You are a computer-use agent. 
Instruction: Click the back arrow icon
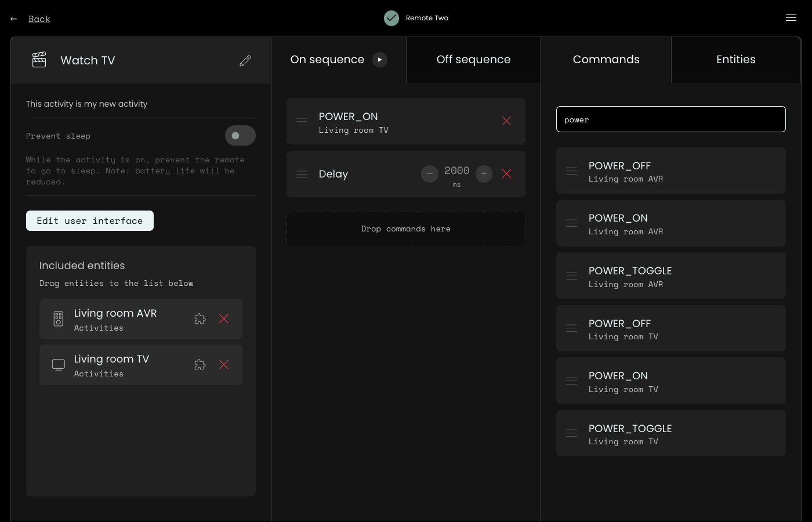click(x=13, y=19)
